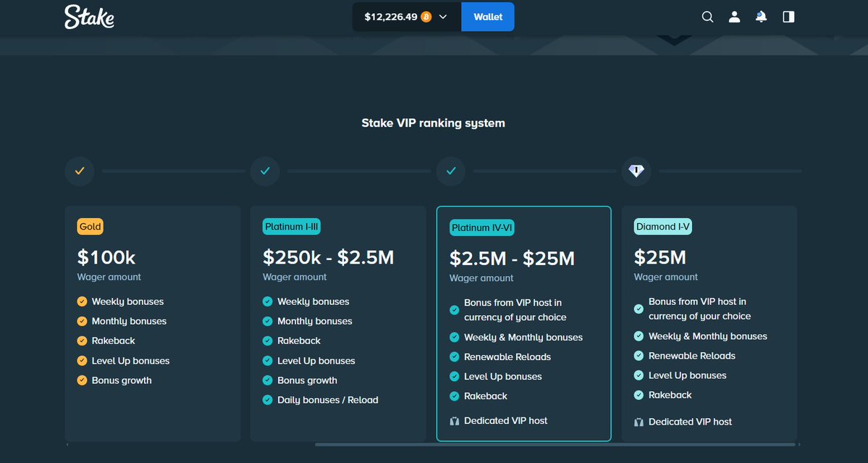
Task: Click the Diamond I-V tier badge
Action: tap(662, 227)
